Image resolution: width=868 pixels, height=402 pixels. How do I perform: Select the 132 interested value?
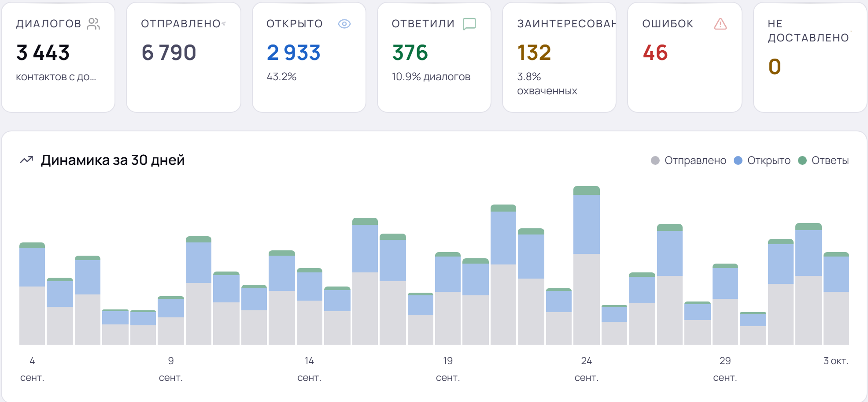coord(534,53)
